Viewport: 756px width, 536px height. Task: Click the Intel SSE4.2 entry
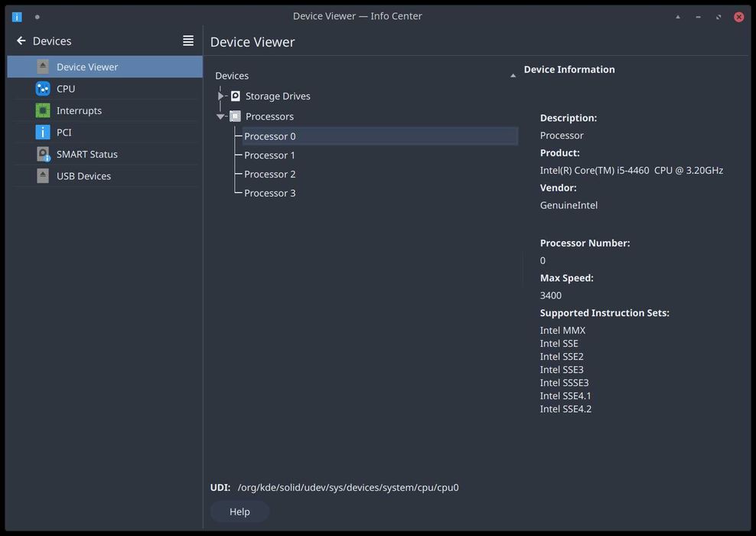tap(565, 409)
